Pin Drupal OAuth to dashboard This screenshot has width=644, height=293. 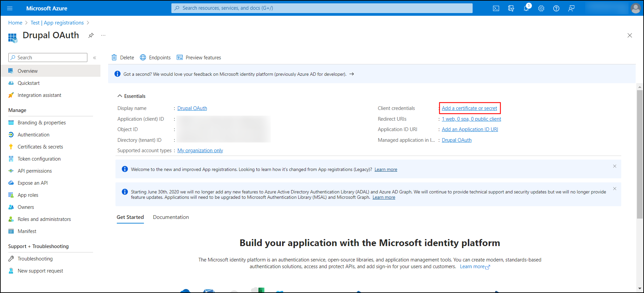point(91,35)
